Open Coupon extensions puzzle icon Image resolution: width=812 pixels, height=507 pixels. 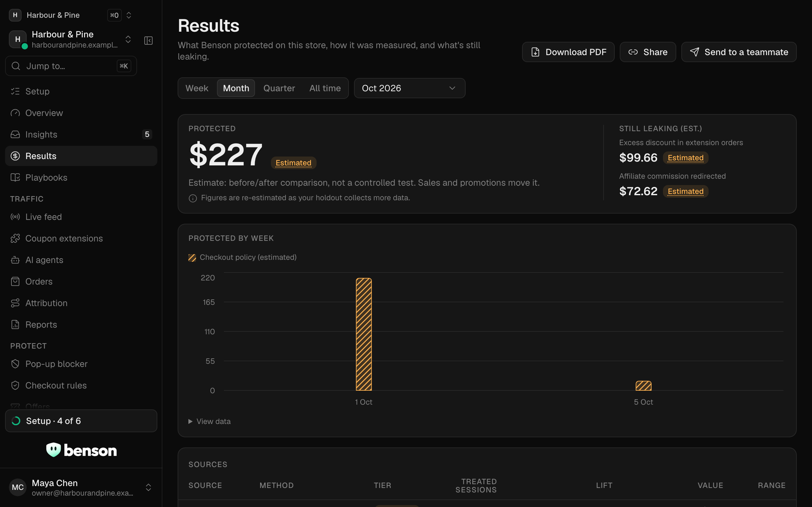[x=15, y=238]
